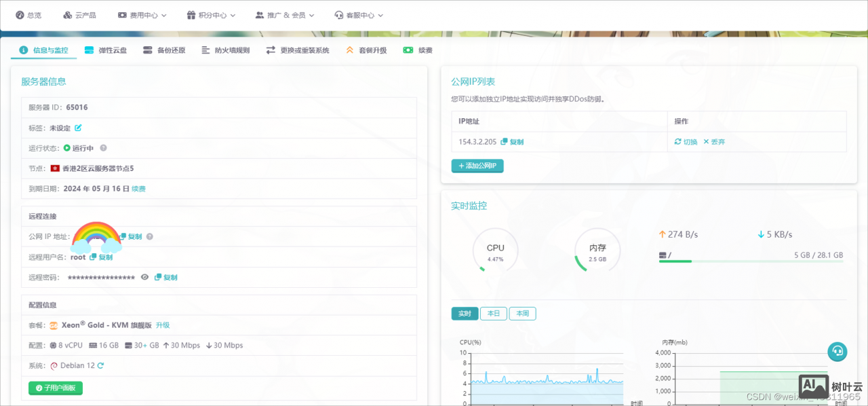Switch monitoring chart to 本日 view

(x=493, y=314)
